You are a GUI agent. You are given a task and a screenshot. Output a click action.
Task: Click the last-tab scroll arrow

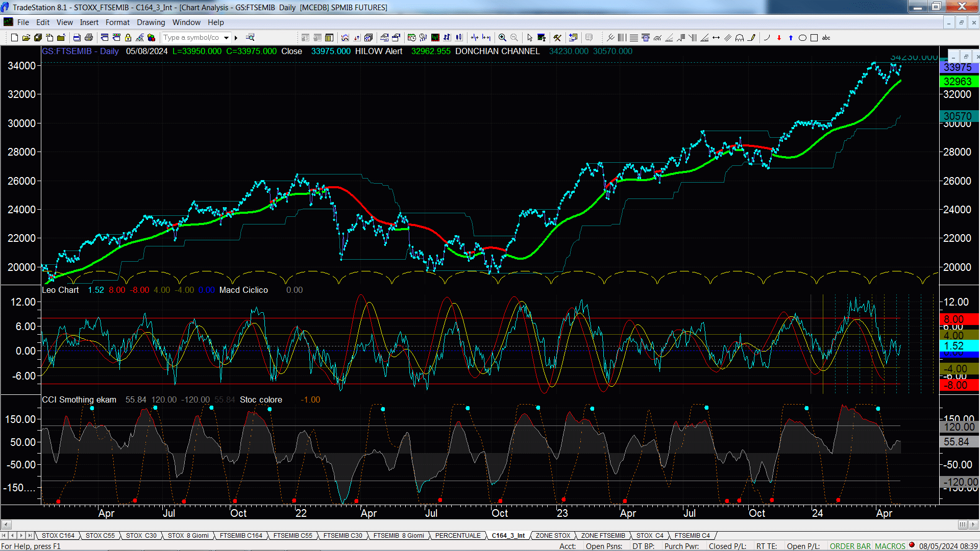click(30, 535)
